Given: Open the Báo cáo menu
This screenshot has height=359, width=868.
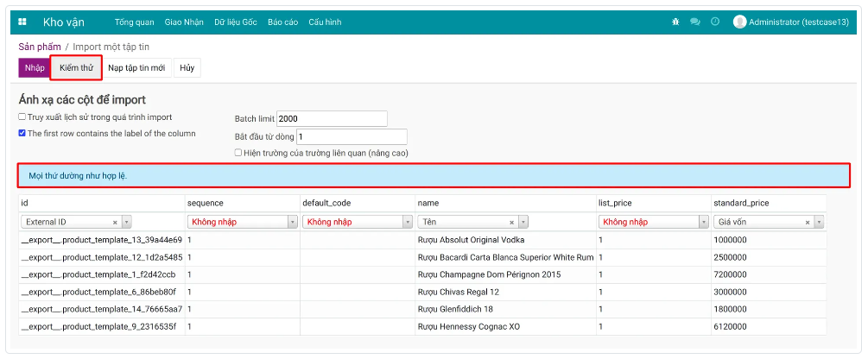Looking at the screenshot, I should click(x=283, y=22).
